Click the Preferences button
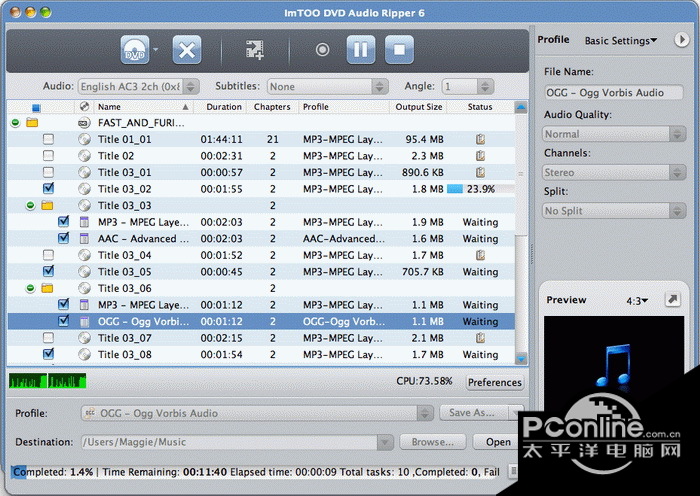 (x=495, y=382)
